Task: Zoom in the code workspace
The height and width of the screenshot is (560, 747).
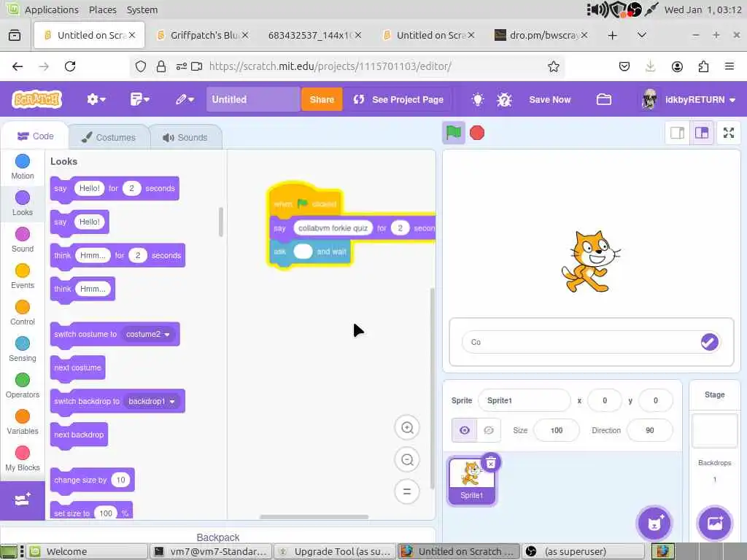Action: tap(407, 427)
